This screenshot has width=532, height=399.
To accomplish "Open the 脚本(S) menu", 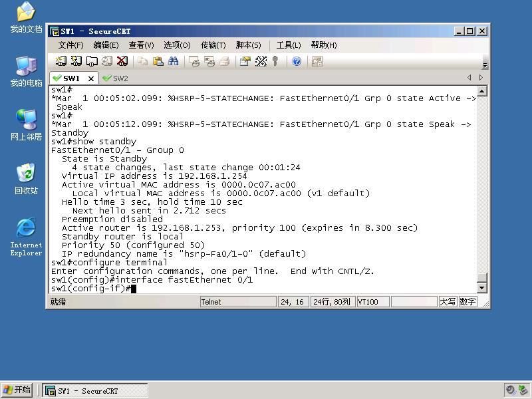I will click(x=248, y=45).
